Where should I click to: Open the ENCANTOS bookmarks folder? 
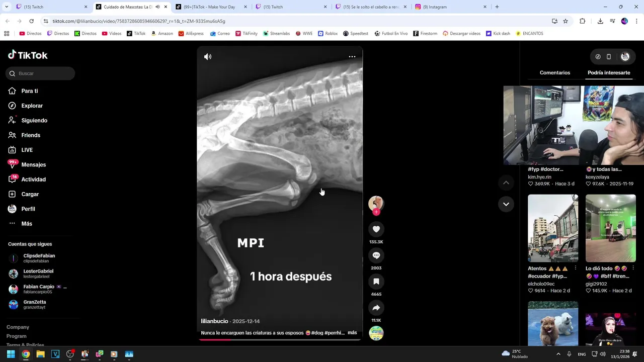click(x=529, y=34)
